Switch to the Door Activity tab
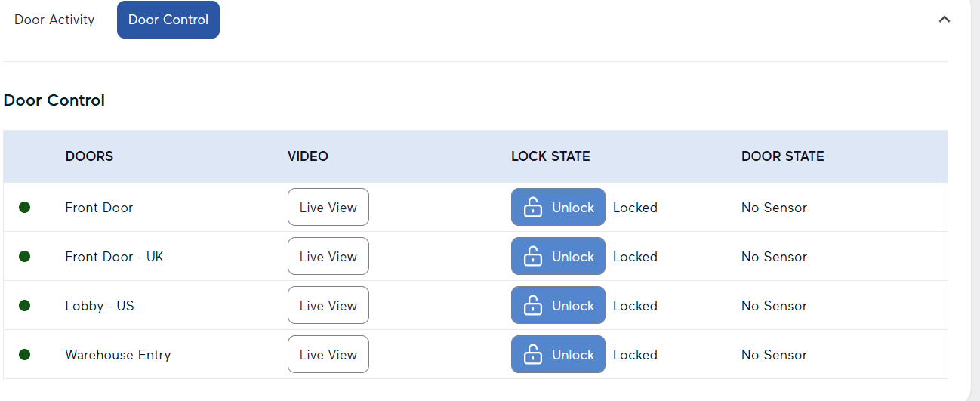The image size is (980, 401). click(x=54, y=20)
